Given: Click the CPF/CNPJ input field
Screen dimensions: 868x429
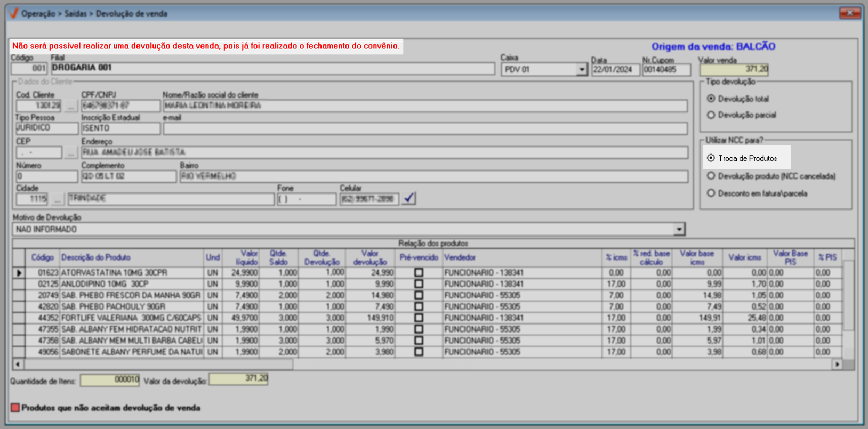Looking at the screenshot, I should 120,106.
